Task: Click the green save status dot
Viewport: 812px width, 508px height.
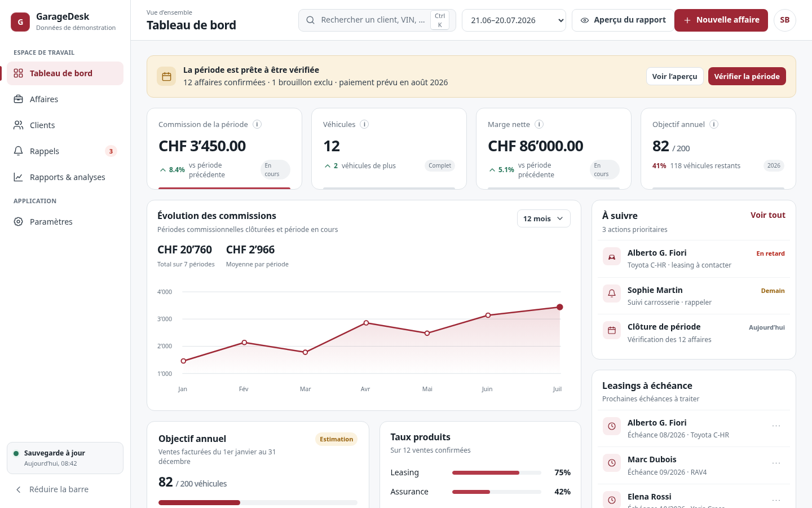Action: click(16, 453)
